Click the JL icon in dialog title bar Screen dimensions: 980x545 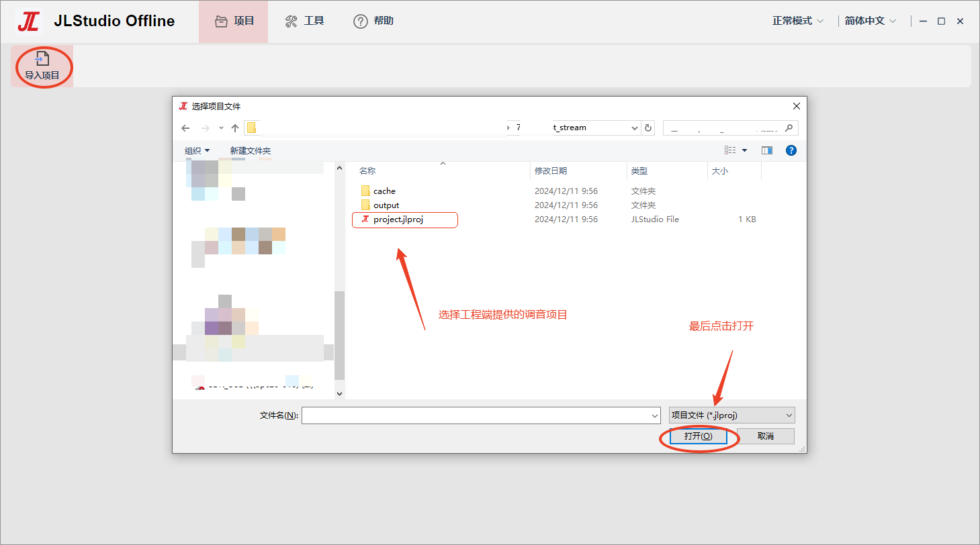tap(183, 106)
